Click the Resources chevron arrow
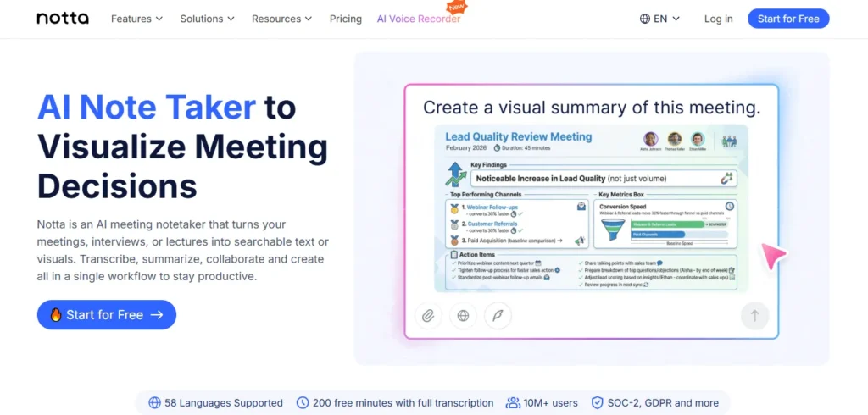 (x=309, y=19)
